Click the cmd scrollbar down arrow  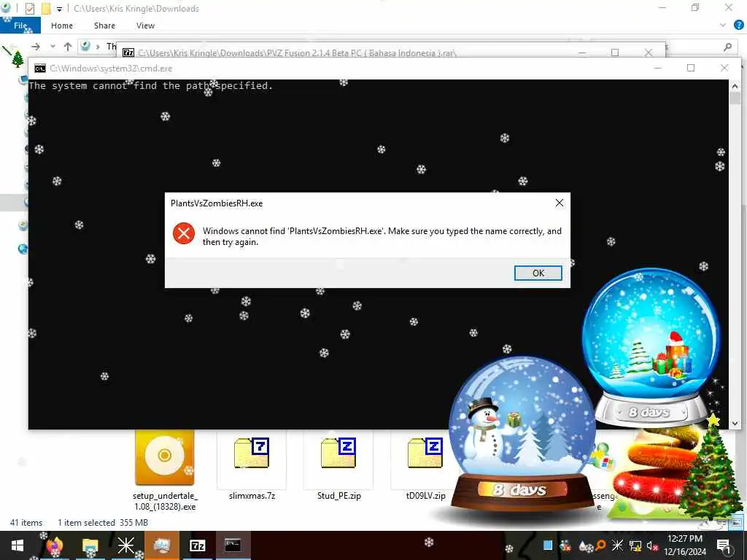click(735, 424)
